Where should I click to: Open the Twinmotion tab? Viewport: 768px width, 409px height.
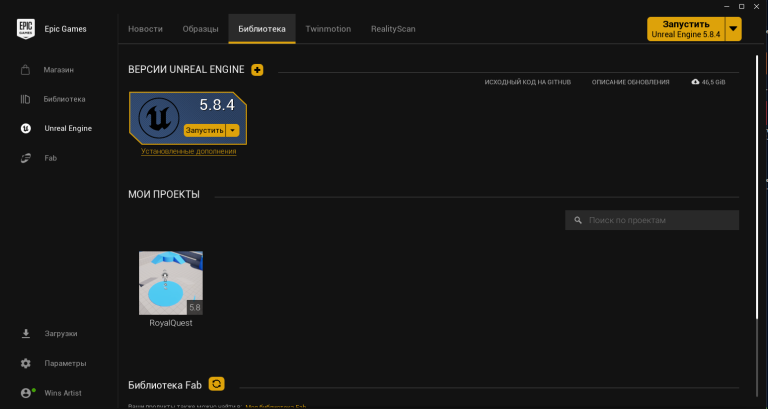(328, 29)
